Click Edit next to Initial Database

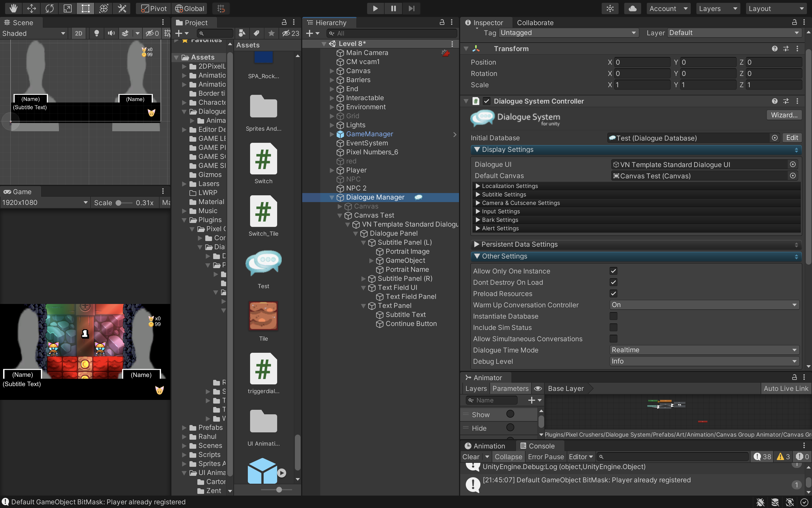(x=792, y=138)
